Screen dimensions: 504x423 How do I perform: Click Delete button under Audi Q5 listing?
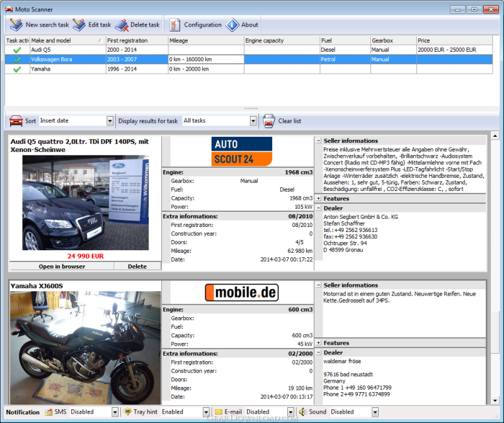[137, 267]
